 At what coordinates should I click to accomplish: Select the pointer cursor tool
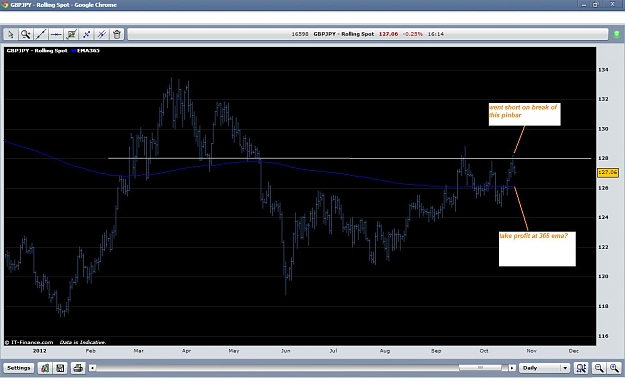pyautogui.click(x=10, y=34)
